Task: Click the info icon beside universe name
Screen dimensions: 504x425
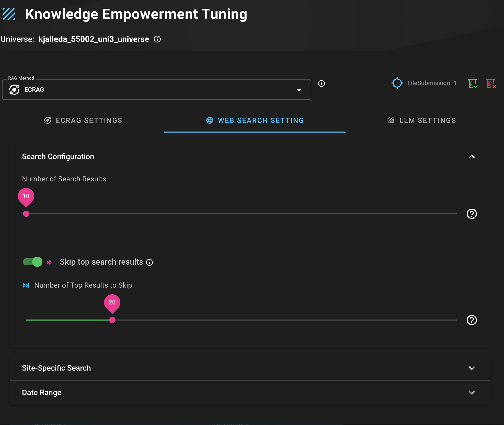Action: point(157,39)
